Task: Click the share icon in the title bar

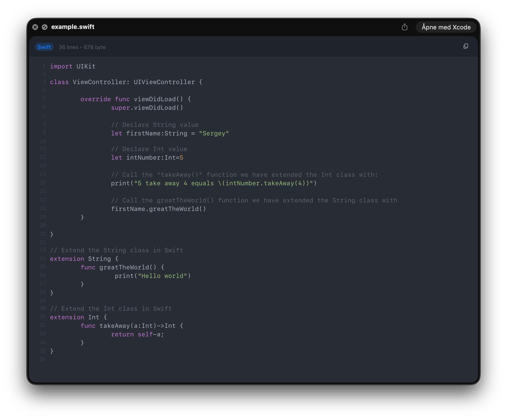Action: tap(405, 27)
